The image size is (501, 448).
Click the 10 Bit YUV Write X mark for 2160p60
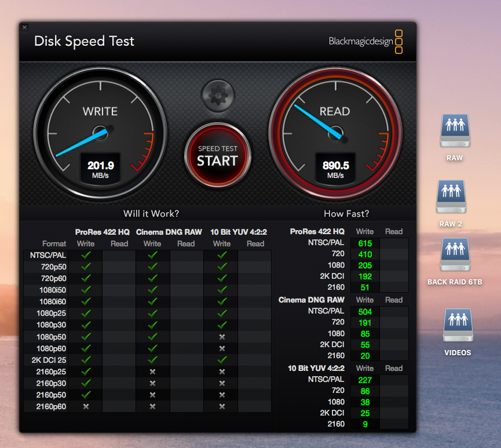(222, 406)
